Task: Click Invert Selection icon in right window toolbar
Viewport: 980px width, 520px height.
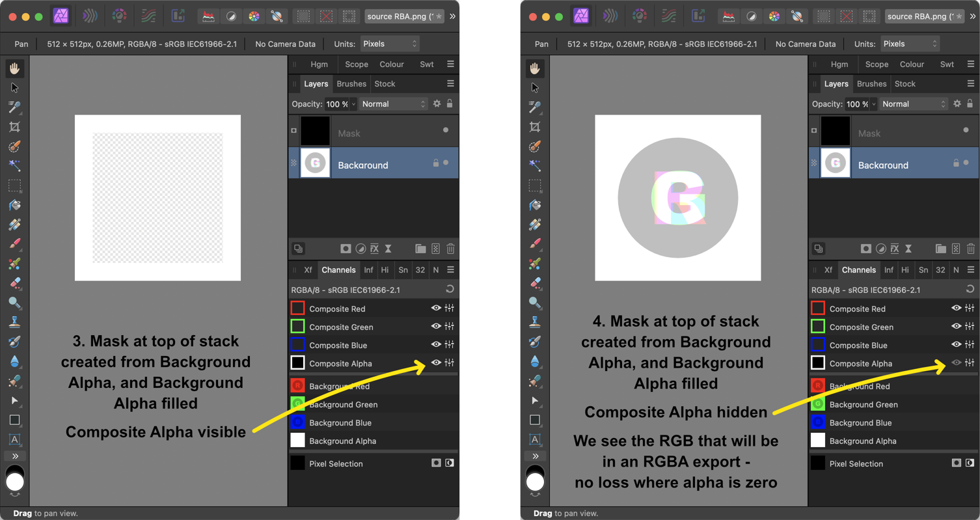Action: click(870, 16)
